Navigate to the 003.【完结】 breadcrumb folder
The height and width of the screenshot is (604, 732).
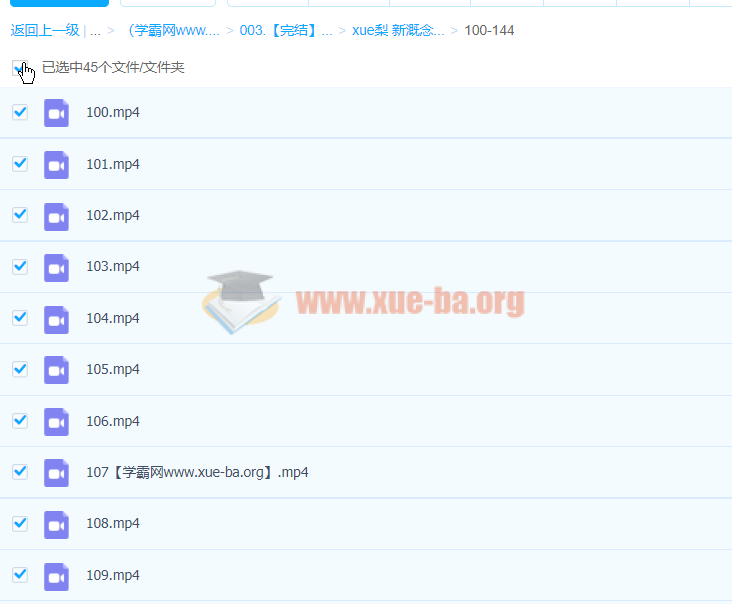tap(286, 30)
